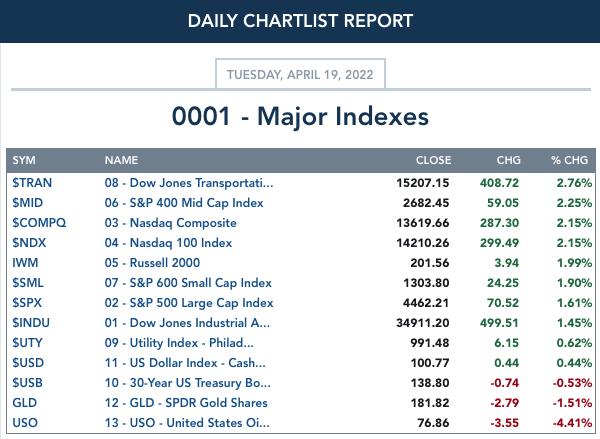
Task: Open S&P 400 Mid Cap Index link
Action: click(x=184, y=203)
